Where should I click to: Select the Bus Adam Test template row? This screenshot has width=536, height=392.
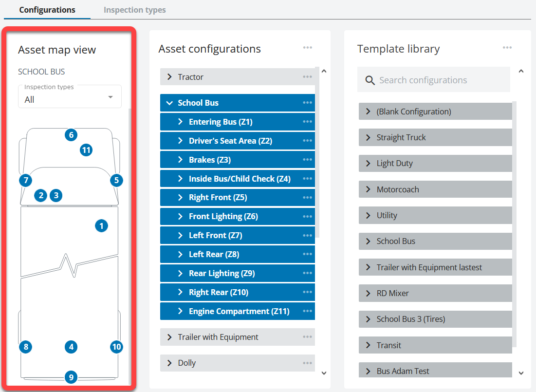436,370
